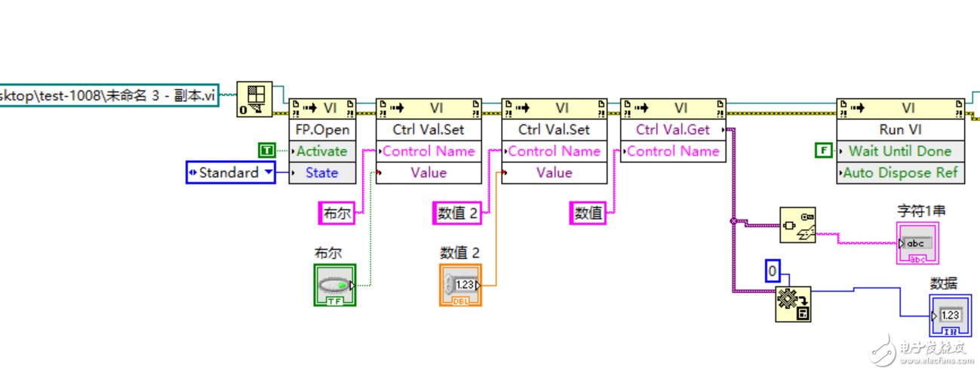Click the State parameter of FP.Open

(x=322, y=173)
